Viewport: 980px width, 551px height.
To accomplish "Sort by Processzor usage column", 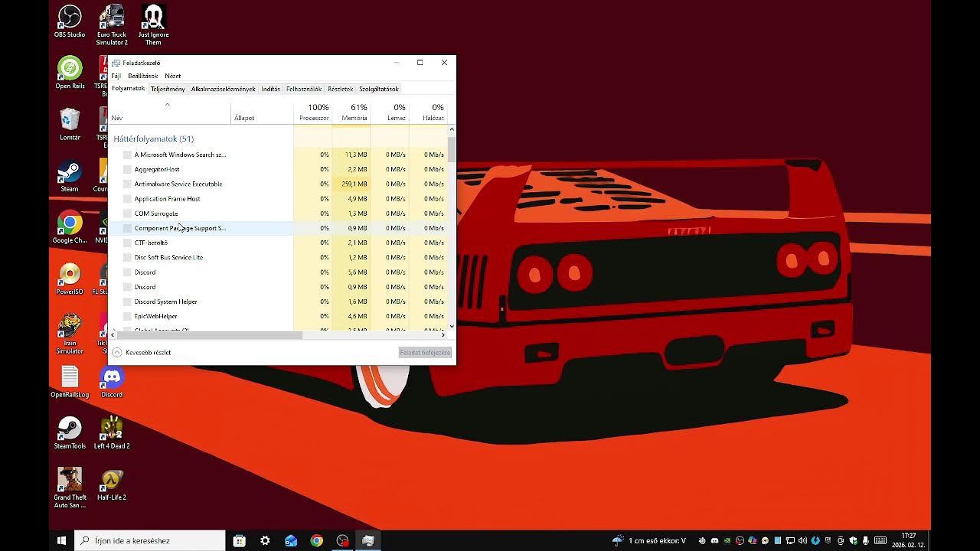I will 313,112.
